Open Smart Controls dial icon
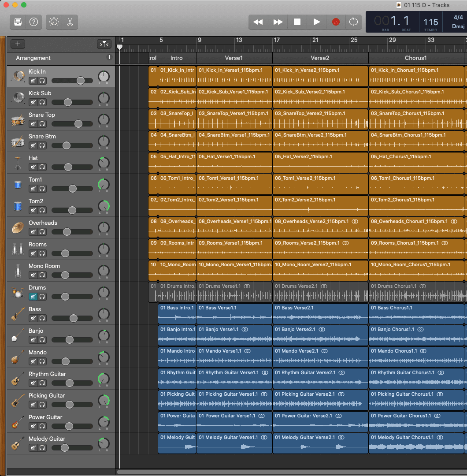 click(54, 22)
